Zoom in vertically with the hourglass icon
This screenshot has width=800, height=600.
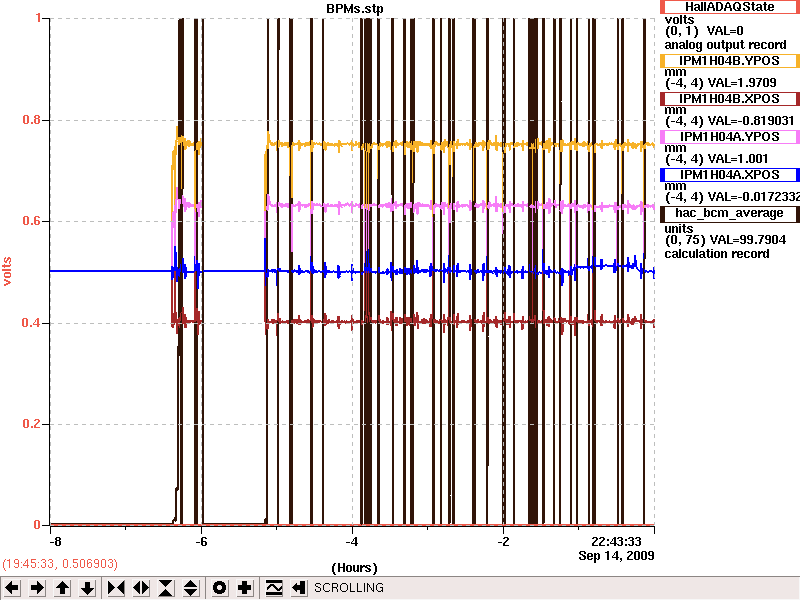click(x=166, y=588)
